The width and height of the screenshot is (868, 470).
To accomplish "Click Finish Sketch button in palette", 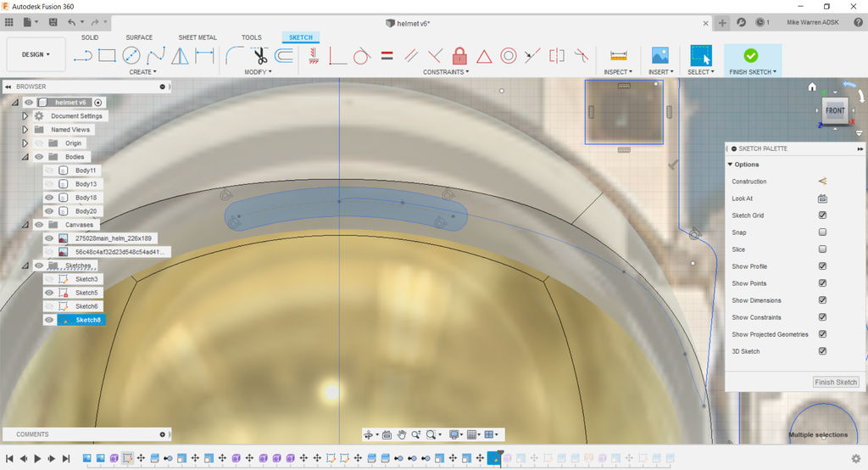I will click(836, 383).
